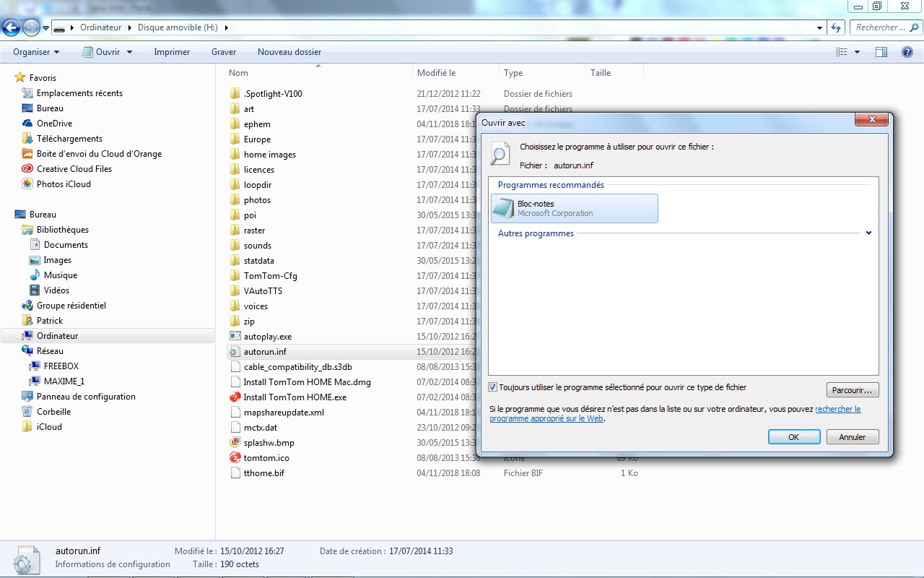Image resolution: width=924 pixels, height=578 pixels.
Task: Open the Téléchargements folder icon
Action: pos(27,139)
